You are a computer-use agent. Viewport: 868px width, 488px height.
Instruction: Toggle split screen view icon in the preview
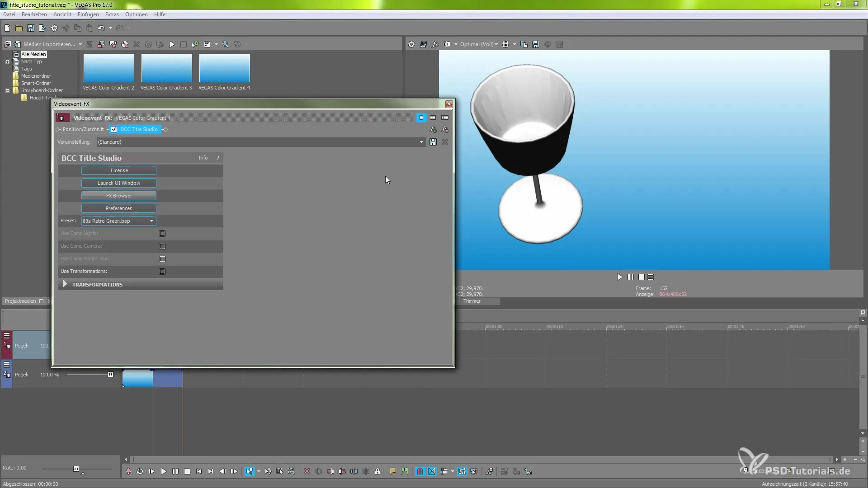tap(447, 44)
